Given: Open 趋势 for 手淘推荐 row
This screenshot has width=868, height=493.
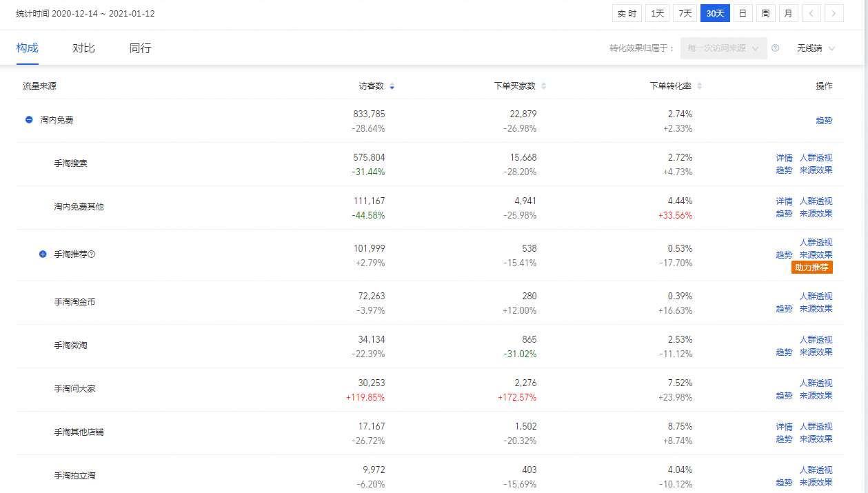Looking at the screenshot, I should point(784,255).
